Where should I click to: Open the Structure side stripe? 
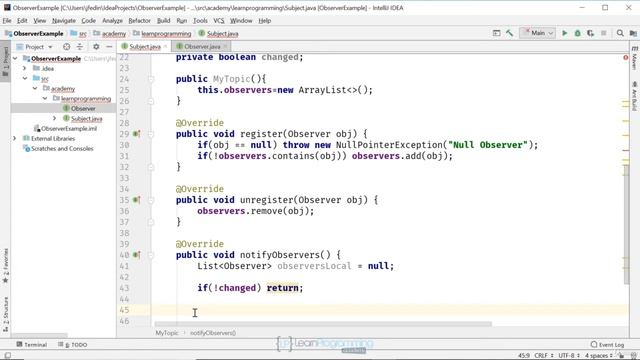(5, 314)
